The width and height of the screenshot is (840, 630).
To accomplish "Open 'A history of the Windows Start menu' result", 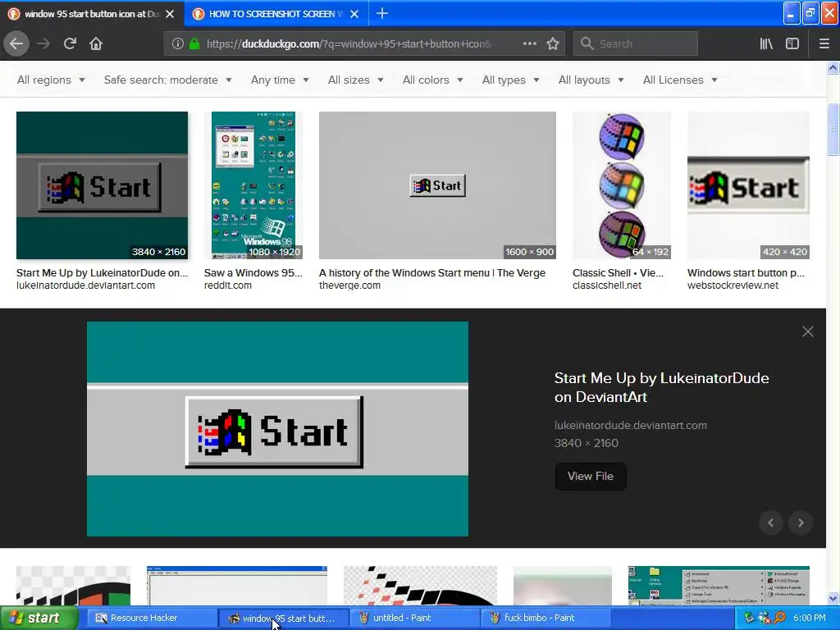I will click(431, 272).
